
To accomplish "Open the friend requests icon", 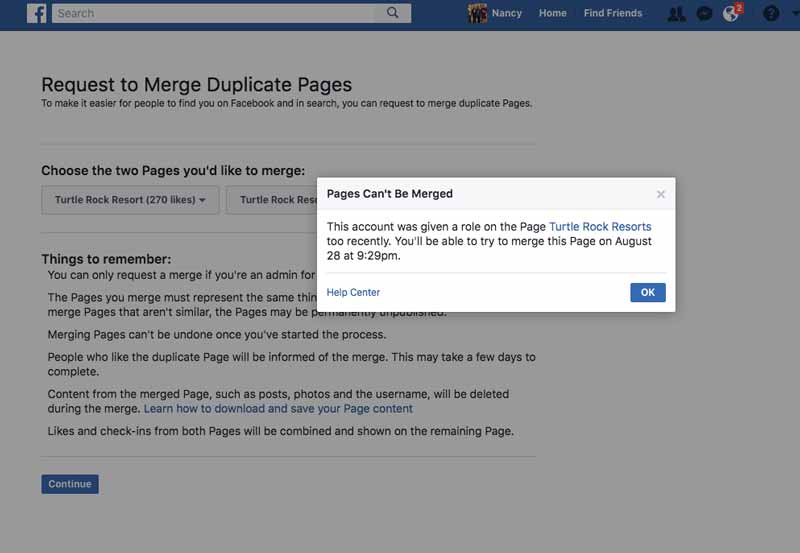I will [677, 14].
